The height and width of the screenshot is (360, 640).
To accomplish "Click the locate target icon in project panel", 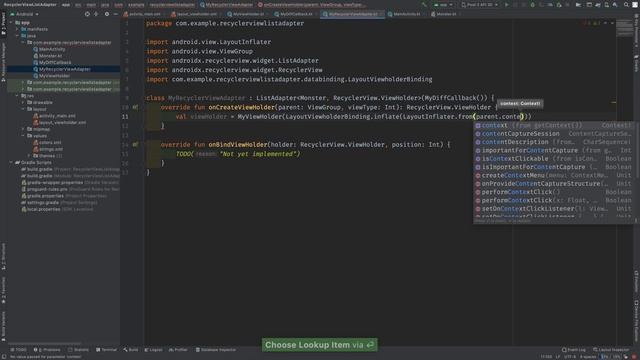I will pyautogui.click(x=87, y=14).
